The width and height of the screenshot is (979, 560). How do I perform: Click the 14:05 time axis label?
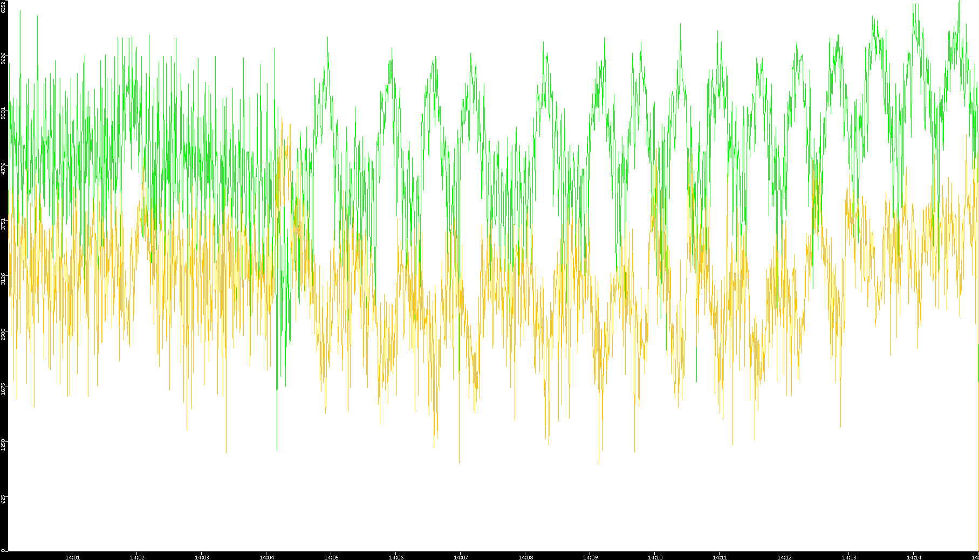coord(331,557)
